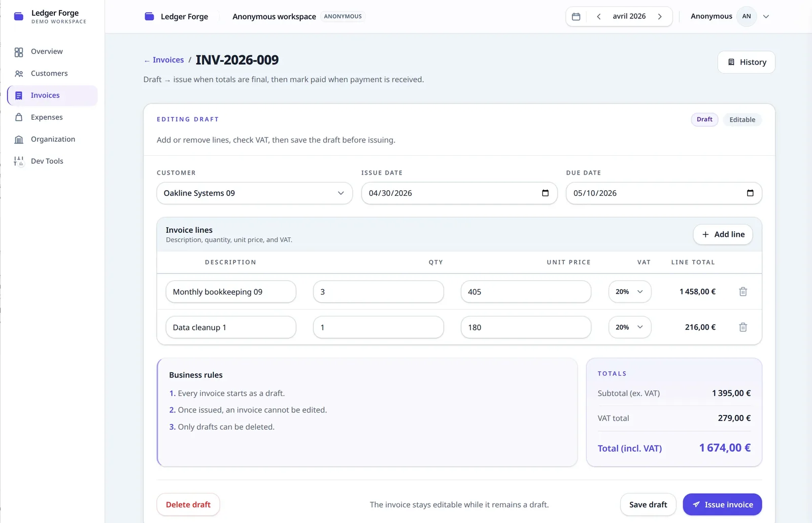Click the 1 458,00 € line total
The width and height of the screenshot is (812, 523).
tap(697, 292)
